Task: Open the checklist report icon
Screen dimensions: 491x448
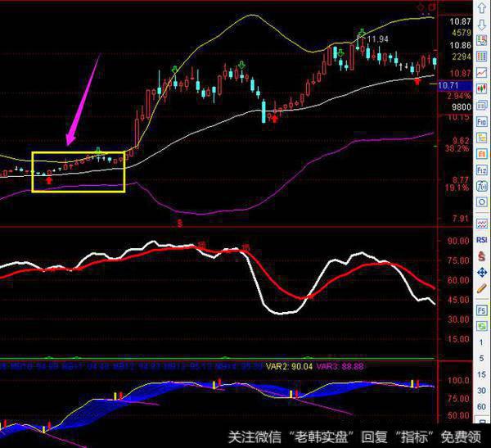Action: (x=482, y=40)
